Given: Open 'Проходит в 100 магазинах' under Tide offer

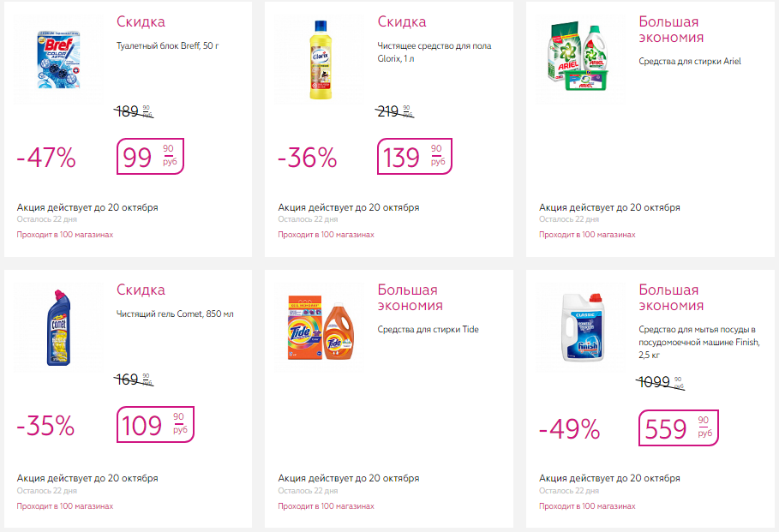Looking at the screenshot, I should pyautogui.click(x=326, y=506).
